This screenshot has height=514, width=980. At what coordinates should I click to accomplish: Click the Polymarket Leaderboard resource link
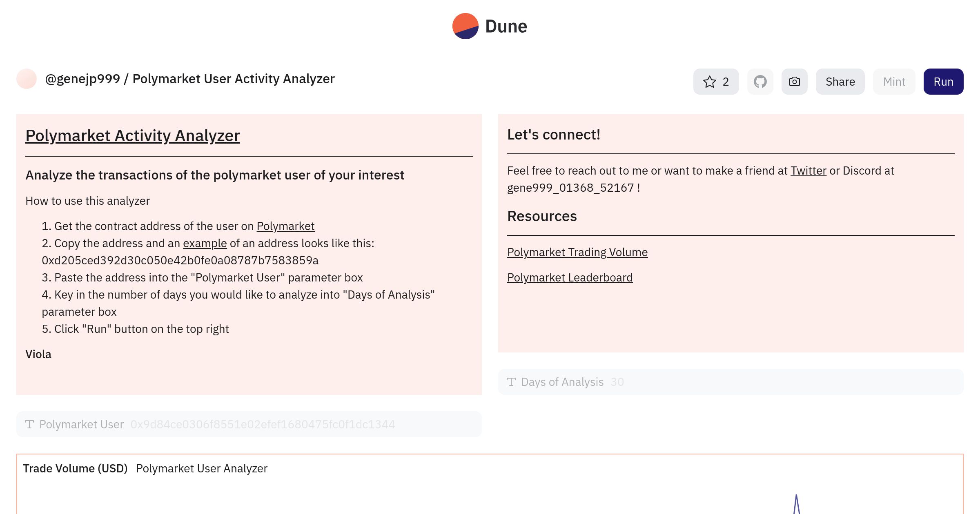click(570, 277)
